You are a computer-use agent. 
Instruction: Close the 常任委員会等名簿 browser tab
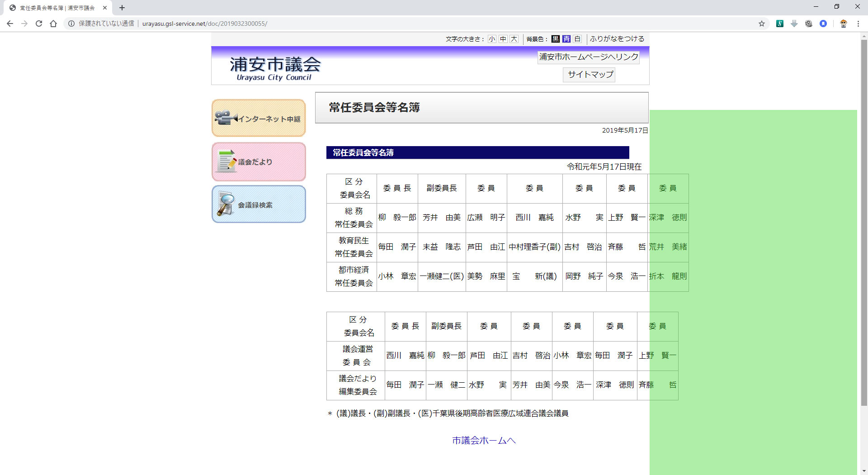point(105,8)
